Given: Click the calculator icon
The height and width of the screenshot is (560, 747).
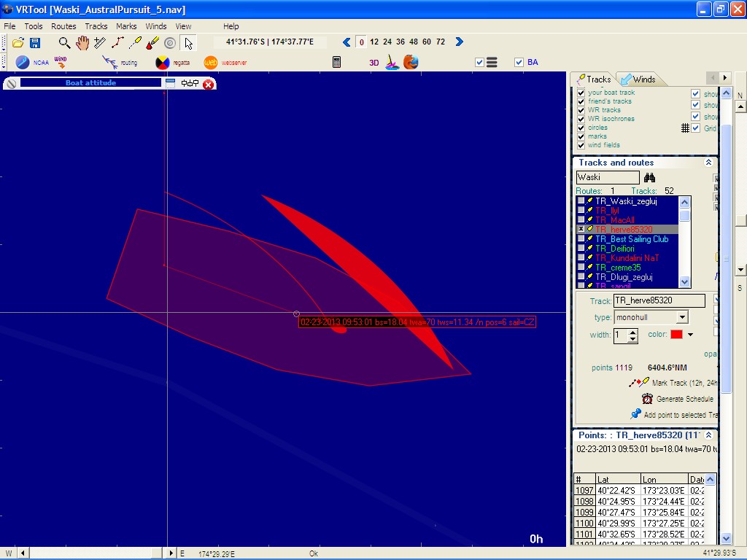Looking at the screenshot, I should click(x=336, y=63).
